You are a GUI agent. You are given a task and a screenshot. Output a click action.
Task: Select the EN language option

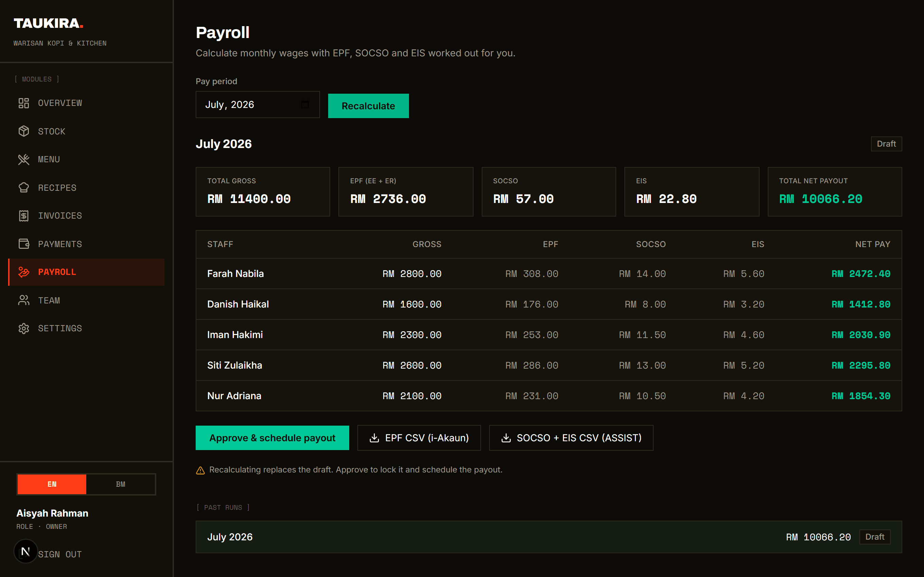tap(52, 484)
